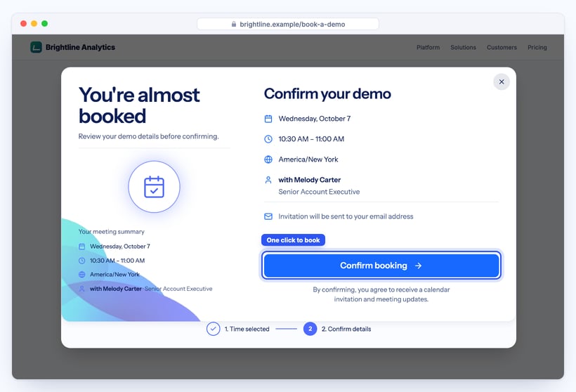Click the person icon beside with Melody Carter in Confirm your demo
This screenshot has width=576, height=392.
[268, 180]
